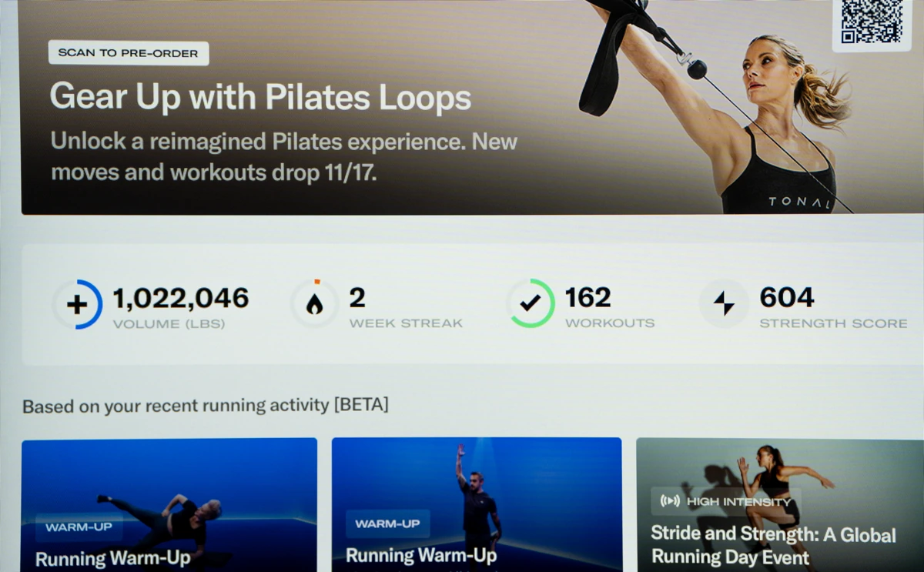Click the QR code in the banner
This screenshot has width=924, height=572.
tap(871, 22)
